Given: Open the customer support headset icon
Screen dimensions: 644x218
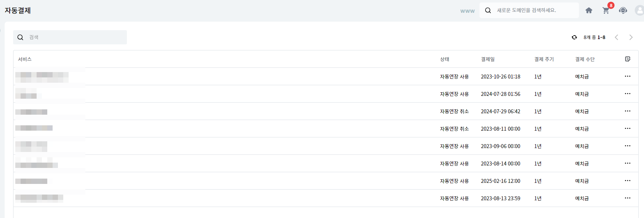Looking at the screenshot, I should (623, 10).
